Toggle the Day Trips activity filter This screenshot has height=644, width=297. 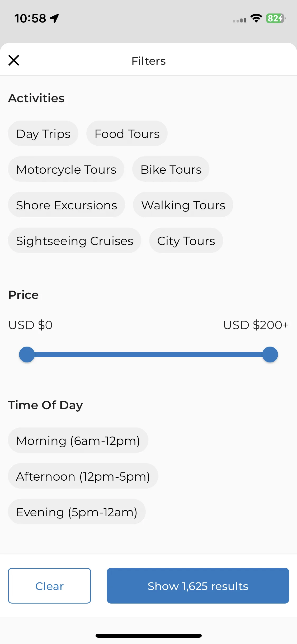point(43,133)
